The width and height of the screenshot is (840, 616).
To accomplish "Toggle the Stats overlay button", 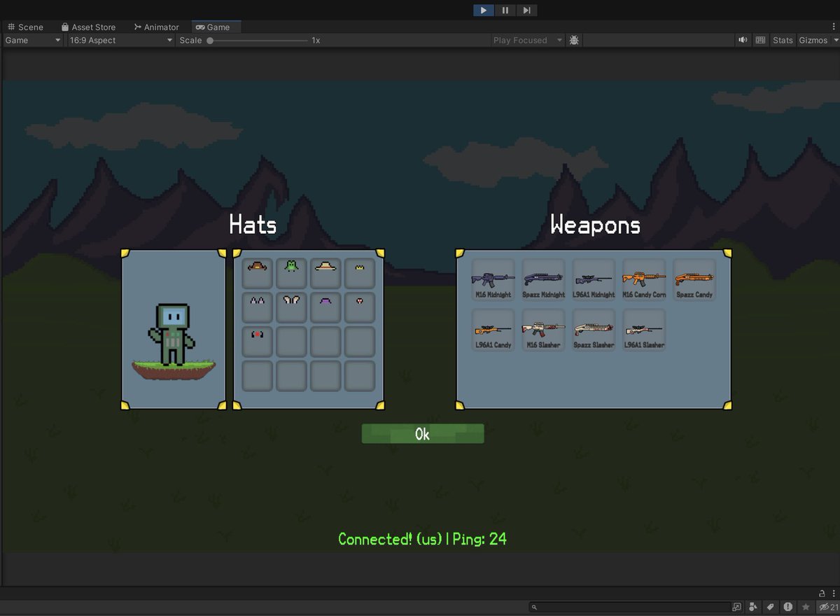I will point(783,40).
